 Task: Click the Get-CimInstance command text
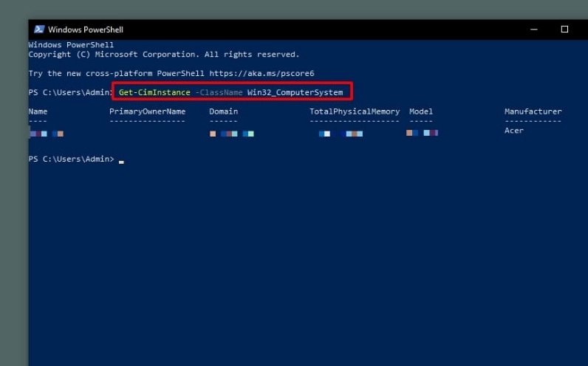point(154,92)
